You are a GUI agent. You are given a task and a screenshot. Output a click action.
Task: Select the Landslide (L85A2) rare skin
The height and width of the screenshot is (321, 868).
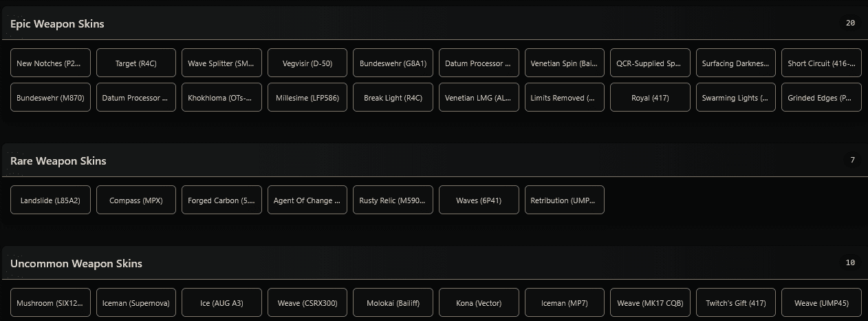(x=50, y=200)
